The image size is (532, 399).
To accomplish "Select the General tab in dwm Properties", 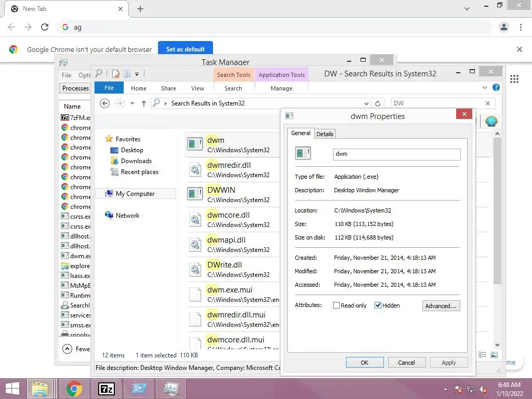I will (301, 133).
